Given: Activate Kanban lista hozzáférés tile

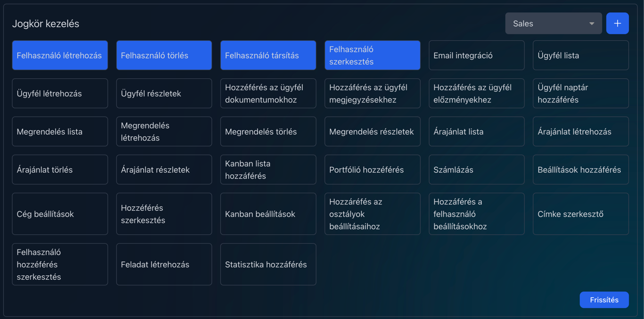Looking at the screenshot, I should (x=268, y=170).
